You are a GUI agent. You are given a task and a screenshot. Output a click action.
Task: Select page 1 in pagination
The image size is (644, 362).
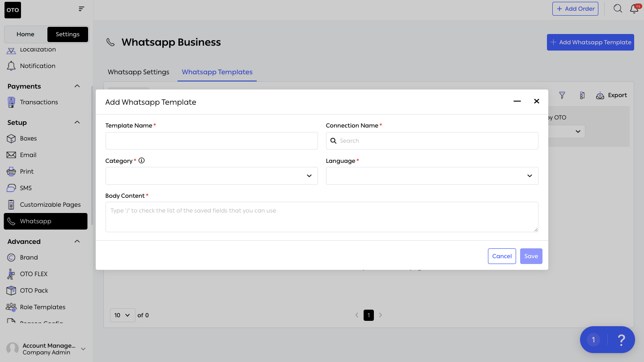click(x=369, y=315)
